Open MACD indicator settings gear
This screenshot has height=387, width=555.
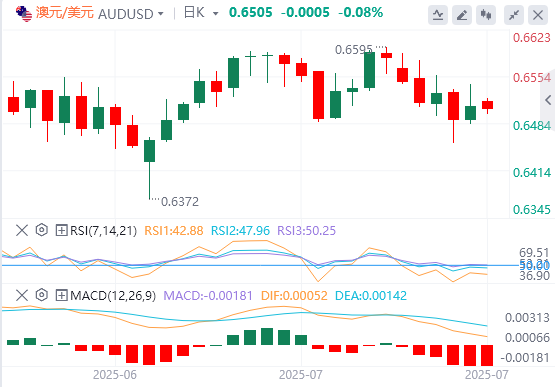click(x=42, y=295)
